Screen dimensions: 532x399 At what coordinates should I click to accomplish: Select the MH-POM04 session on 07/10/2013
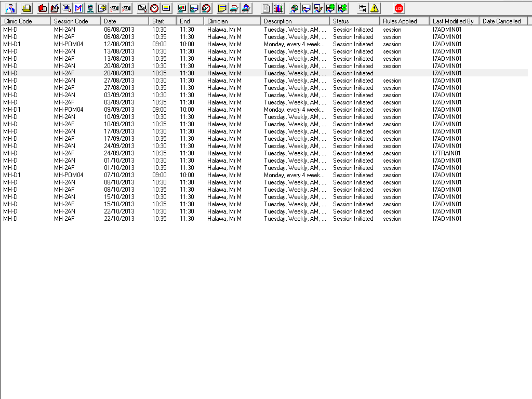pyautogui.click(x=264, y=175)
